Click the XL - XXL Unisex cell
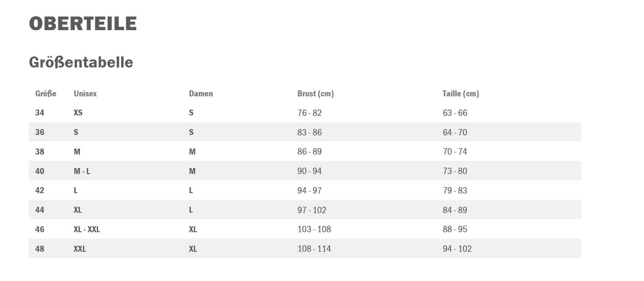644x281 pixels. [87, 229]
